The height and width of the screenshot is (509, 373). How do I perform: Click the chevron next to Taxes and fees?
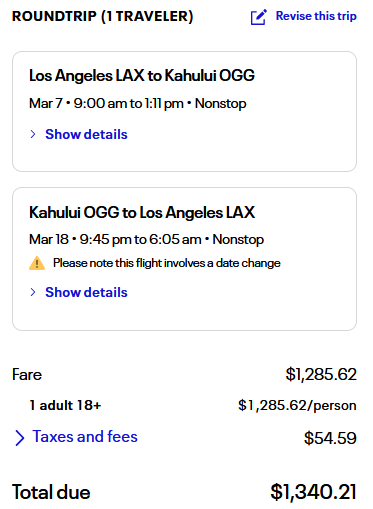click(x=20, y=438)
